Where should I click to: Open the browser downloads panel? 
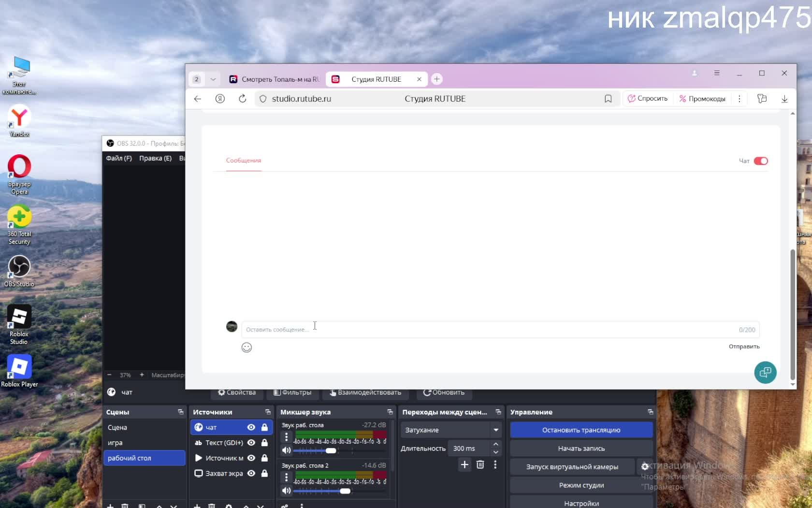point(784,99)
